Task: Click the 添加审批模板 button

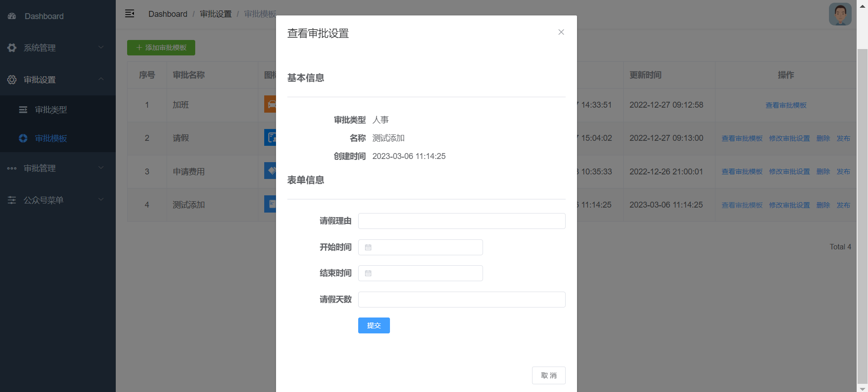Action: pyautogui.click(x=161, y=48)
